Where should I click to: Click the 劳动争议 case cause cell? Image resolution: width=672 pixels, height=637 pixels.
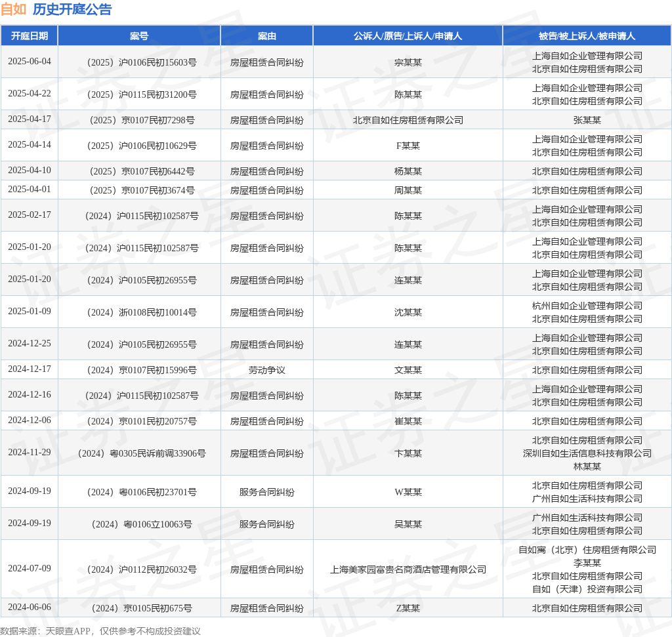point(267,370)
